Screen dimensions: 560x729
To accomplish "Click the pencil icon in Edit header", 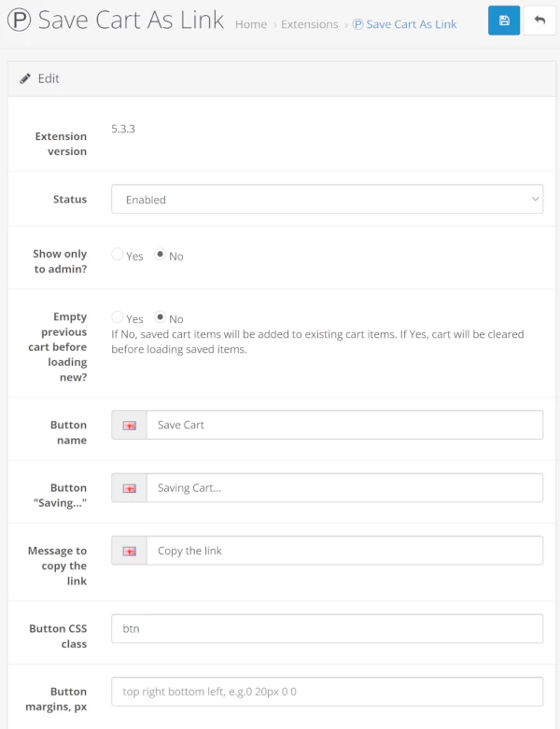I will [x=25, y=79].
